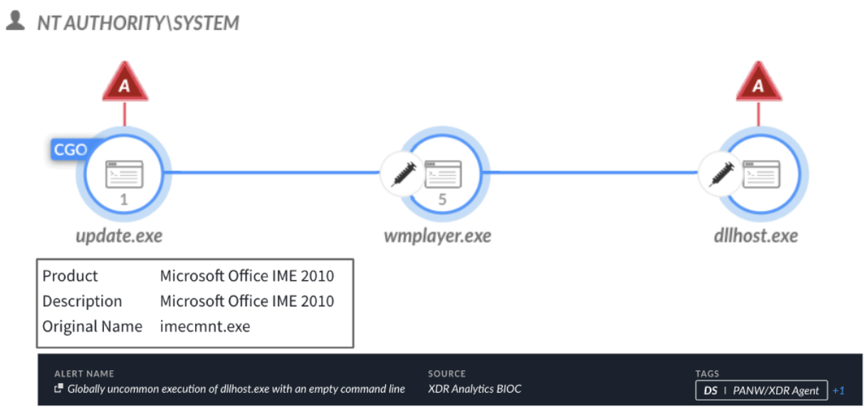Click the Description value Microsoft Office IME 2010
Screen dimensions: 868x414
point(246,301)
